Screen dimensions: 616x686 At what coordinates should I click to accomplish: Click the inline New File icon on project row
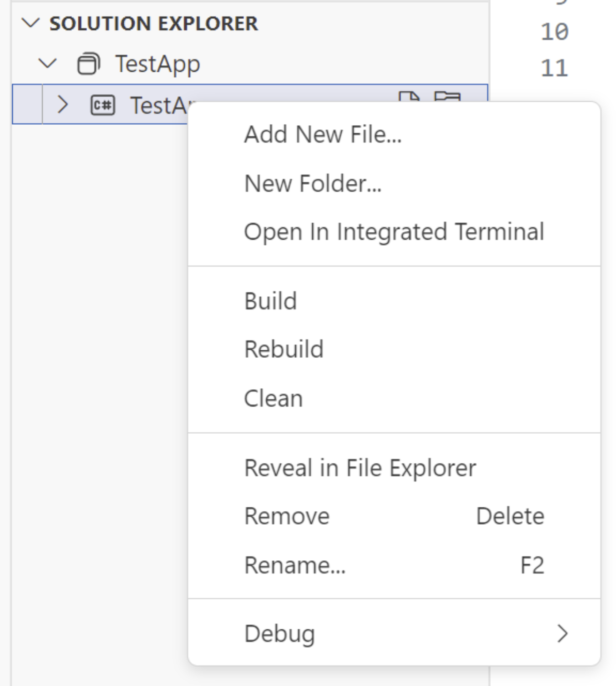click(x=410, y=99)
